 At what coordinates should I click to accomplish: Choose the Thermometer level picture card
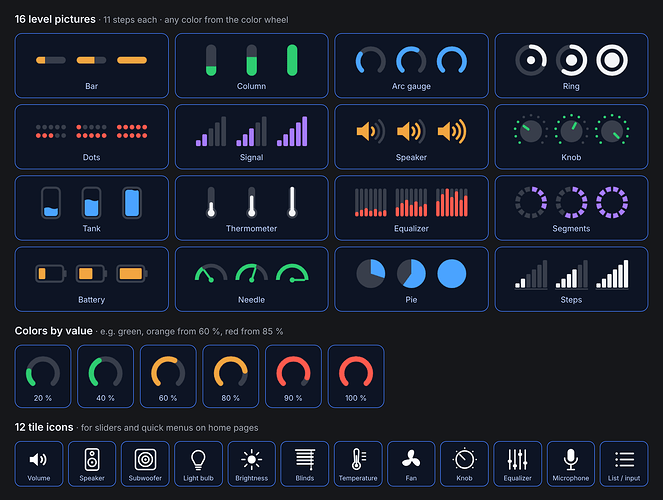click(252, 208)
